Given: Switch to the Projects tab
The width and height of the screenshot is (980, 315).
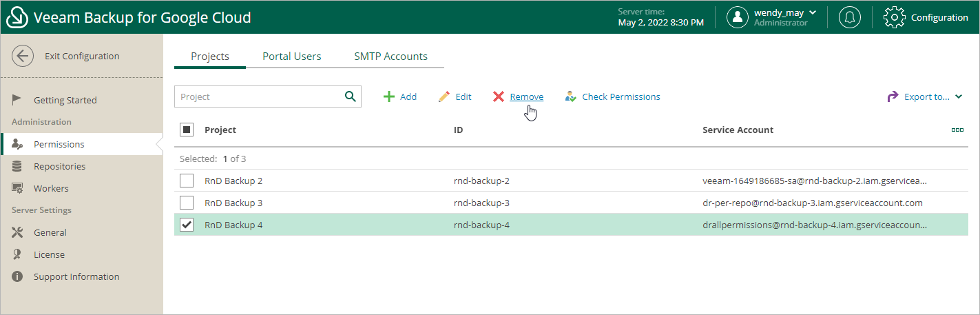Looking at the screenshot, I should coord(210,57).
